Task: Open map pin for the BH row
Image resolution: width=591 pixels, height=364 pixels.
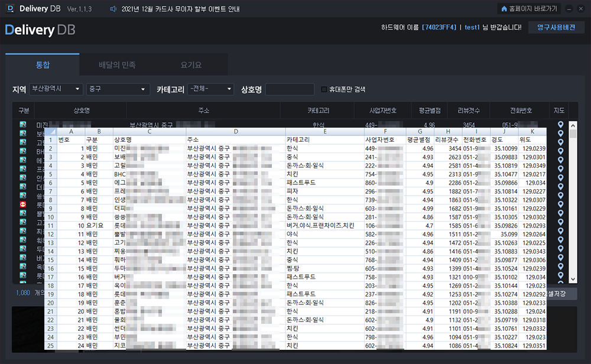Action: tap(560, 151)
